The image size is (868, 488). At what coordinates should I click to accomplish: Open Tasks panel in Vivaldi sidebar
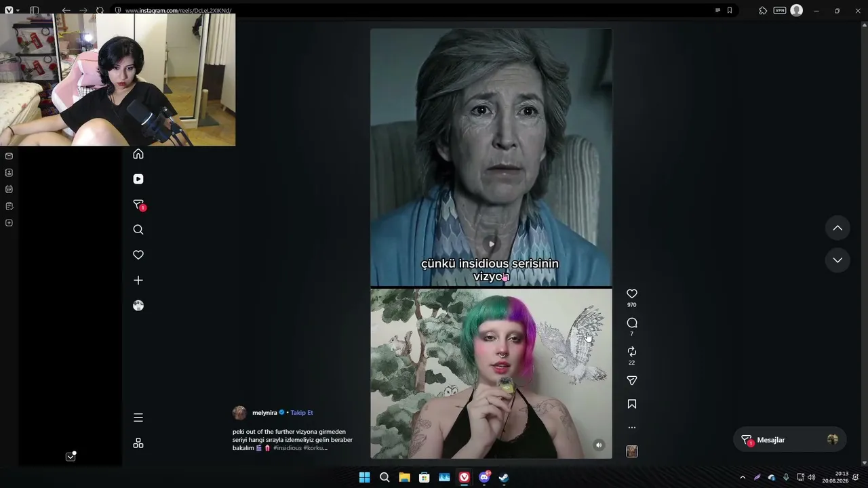pos(9,206)
